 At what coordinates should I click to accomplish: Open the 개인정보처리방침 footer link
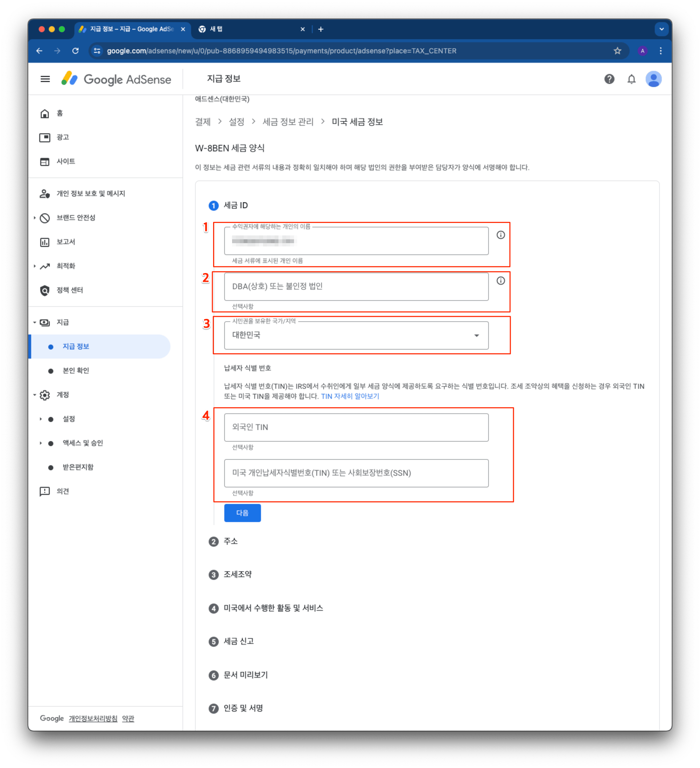pos(93,719)
